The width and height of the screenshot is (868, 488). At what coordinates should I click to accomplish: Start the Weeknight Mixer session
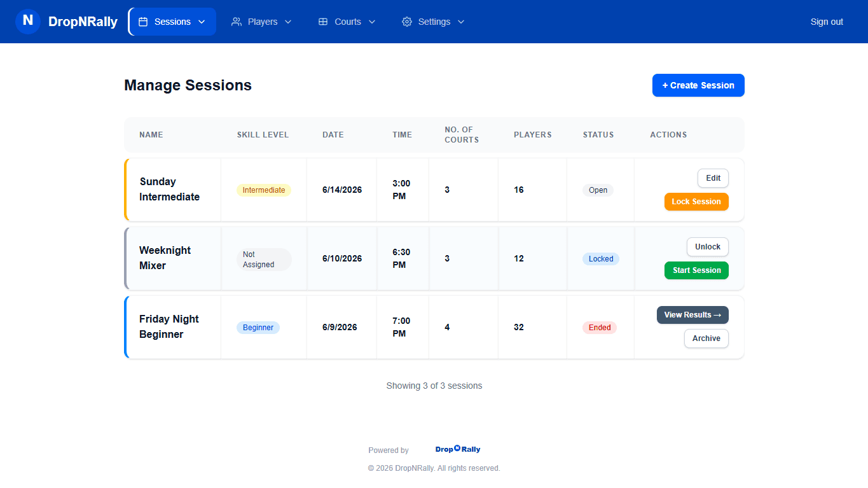pyautogui.click(x=696, y=270)
